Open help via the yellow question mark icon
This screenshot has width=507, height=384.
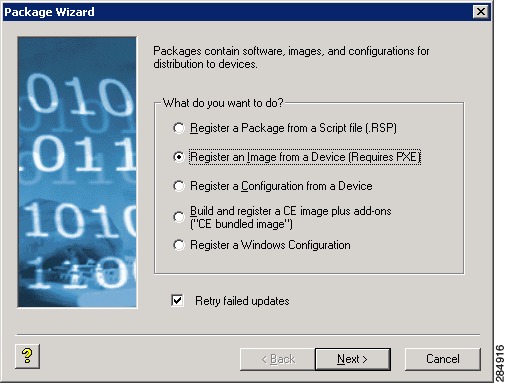[27, 356]
